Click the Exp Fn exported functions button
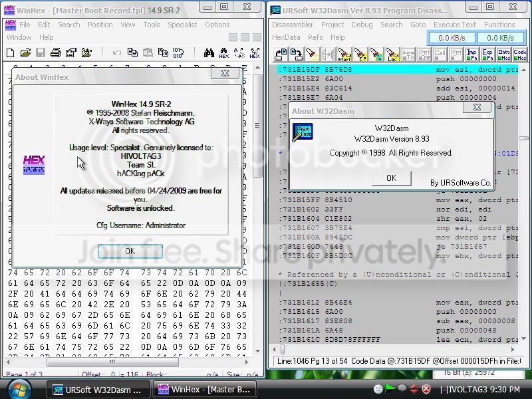Screen dimensions: 532x399 (x=487, y=55)
